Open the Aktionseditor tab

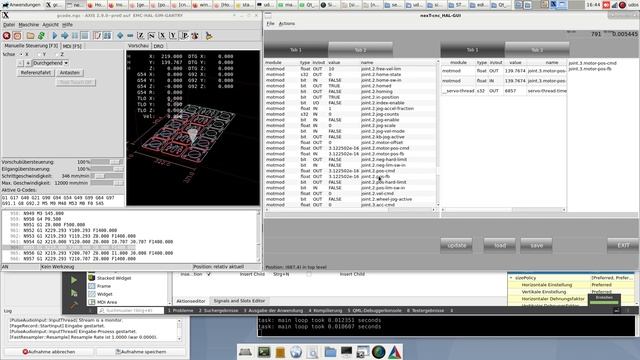pyautogui.click(x=191, y=301)
